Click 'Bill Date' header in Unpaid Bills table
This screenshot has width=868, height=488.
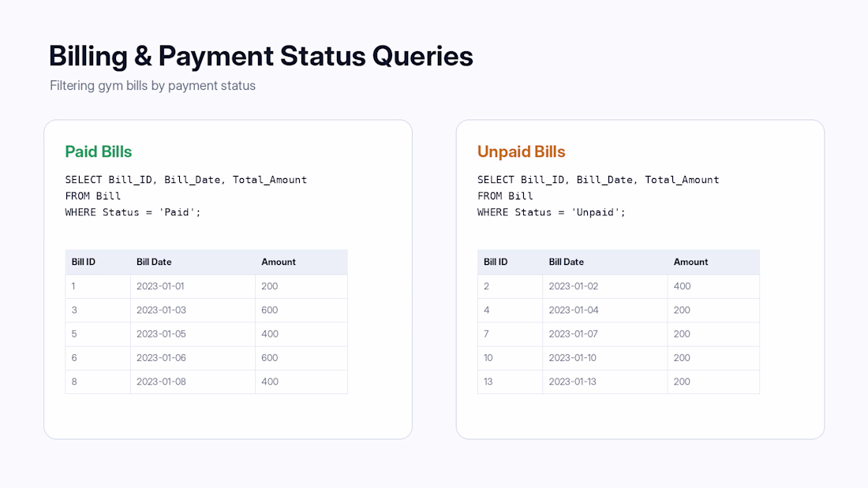pos(567,263)
